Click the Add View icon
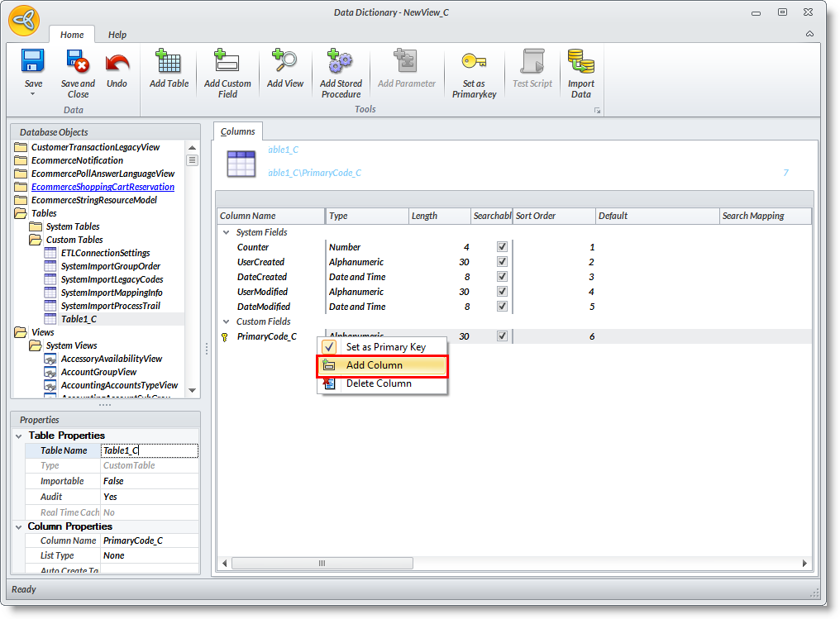The width and height of the screenshot is (840, 619). 285,62
